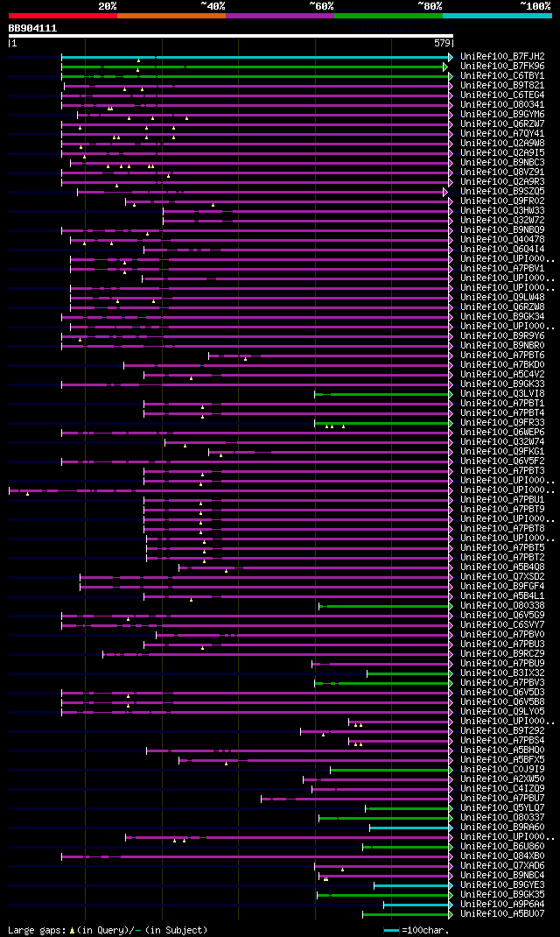Click the green ~80% identity legend segment

pyautogui.click(x=388, y=16)
